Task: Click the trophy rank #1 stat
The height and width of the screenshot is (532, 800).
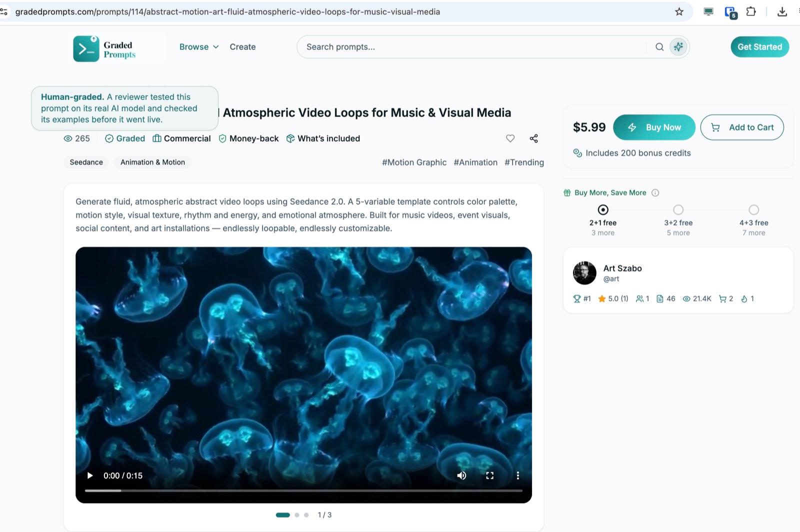Action: coord(582,298)
